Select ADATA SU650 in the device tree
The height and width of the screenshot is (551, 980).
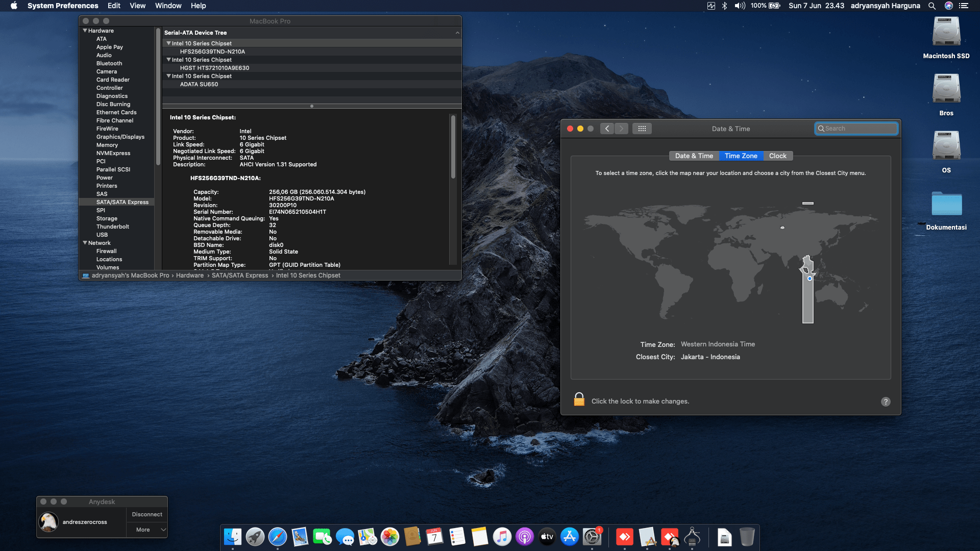tap(199, 84)
